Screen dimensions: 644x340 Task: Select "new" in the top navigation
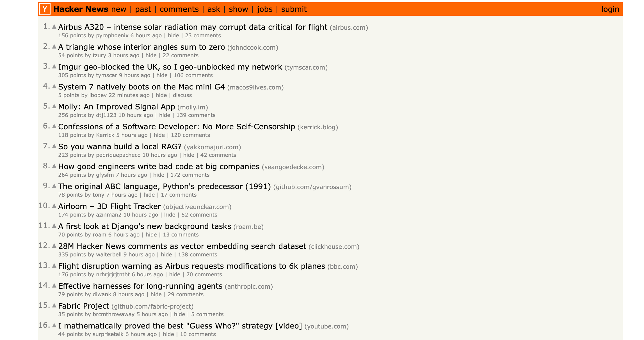click(x=118, y=9)
